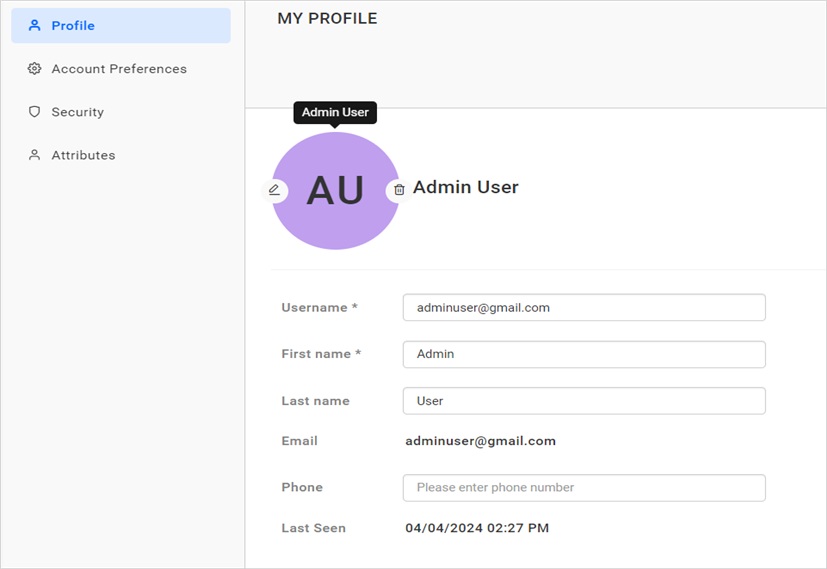Click the email value adminuser@gmail.com text

(x=480, y=441)
